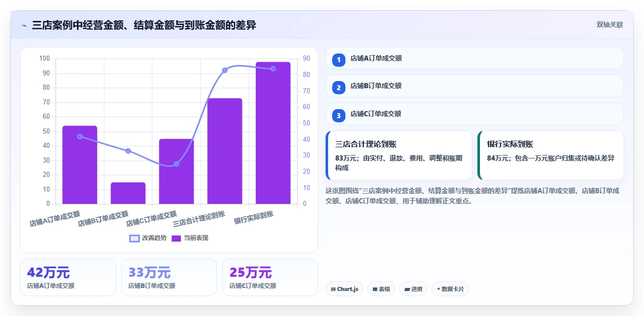Click the chart title 三店案例中经营金额 heading
The height and width of the screenshot is (316, 644).
(144, 25)
